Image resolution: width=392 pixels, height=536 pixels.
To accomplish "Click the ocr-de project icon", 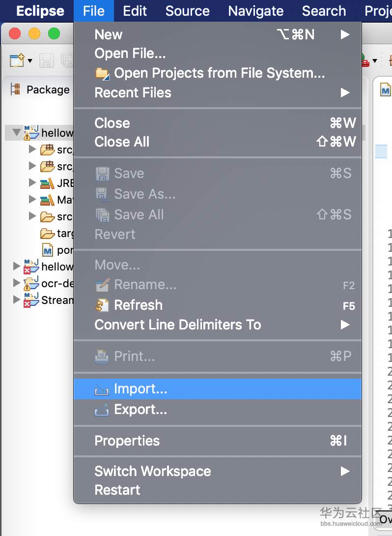I will [31, 283].
